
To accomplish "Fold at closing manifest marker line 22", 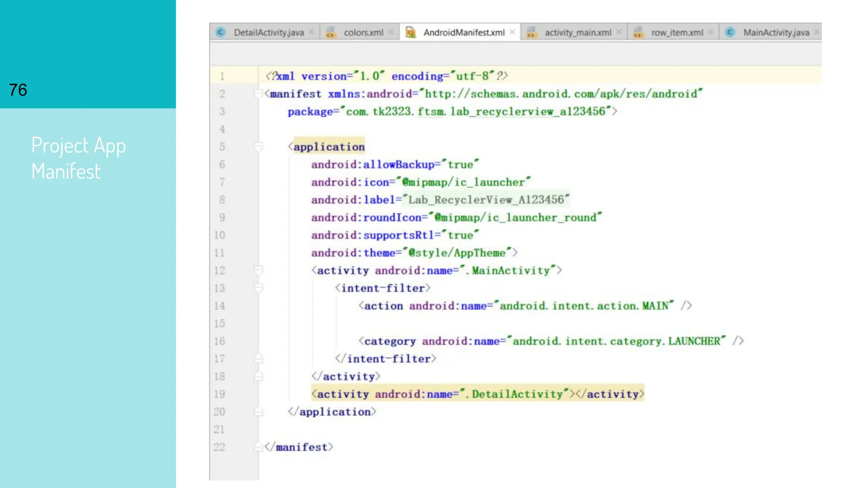I will [258, 446].
